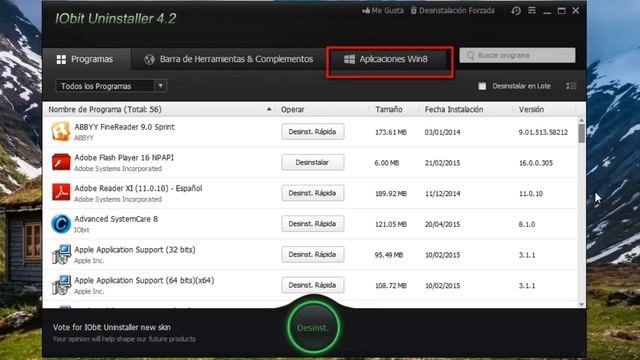The image size is (640, 360).
Task: Sort by Fecha Instalación column header
Action: point(454,109)
